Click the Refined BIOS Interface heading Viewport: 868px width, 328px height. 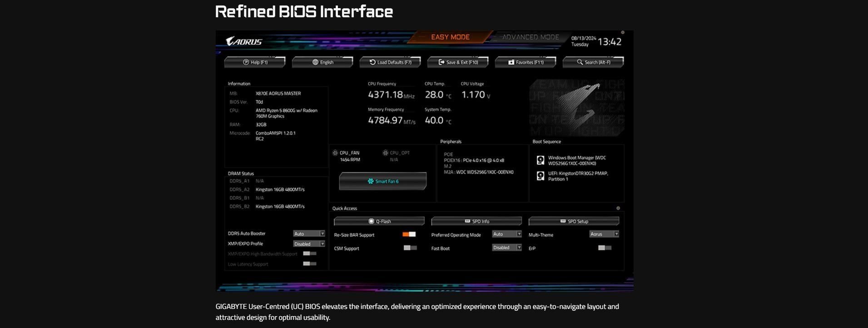[x=304, y=11]
